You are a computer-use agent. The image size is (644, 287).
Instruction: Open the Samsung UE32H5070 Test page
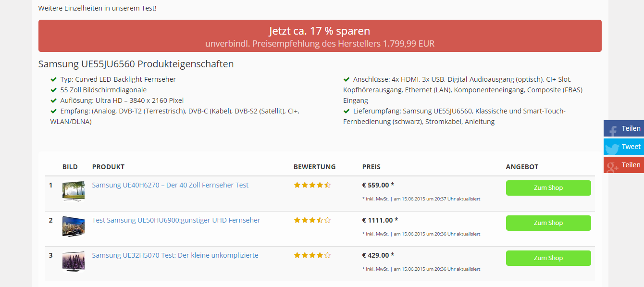176,255
